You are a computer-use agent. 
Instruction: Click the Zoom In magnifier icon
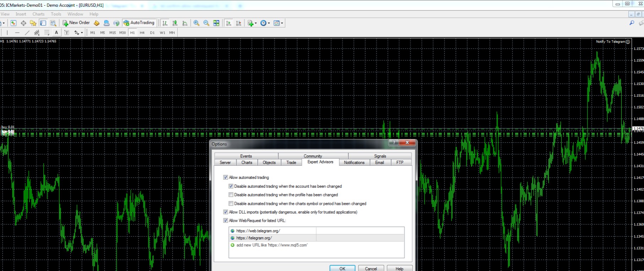pyautogui.click(x=196, y=23)
